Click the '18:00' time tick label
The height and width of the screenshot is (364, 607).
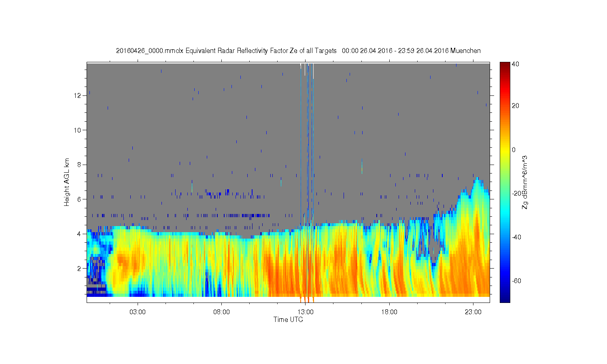pos(389,312)
